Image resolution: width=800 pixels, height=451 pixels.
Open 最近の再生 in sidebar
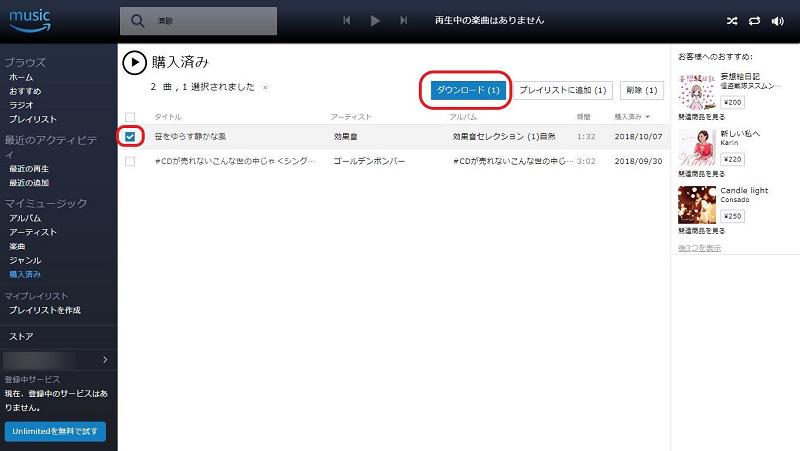(x=29, y=168)
